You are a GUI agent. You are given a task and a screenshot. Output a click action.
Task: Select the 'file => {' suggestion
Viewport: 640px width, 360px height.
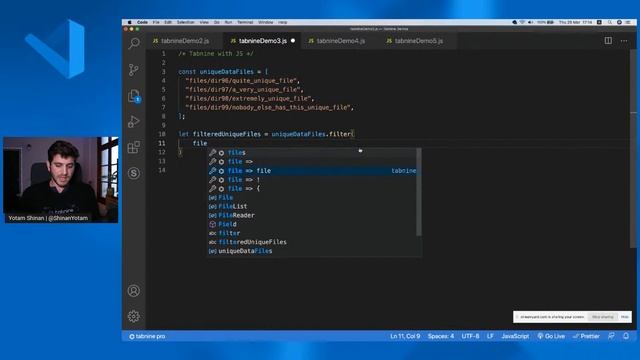(x=313, y=189)
